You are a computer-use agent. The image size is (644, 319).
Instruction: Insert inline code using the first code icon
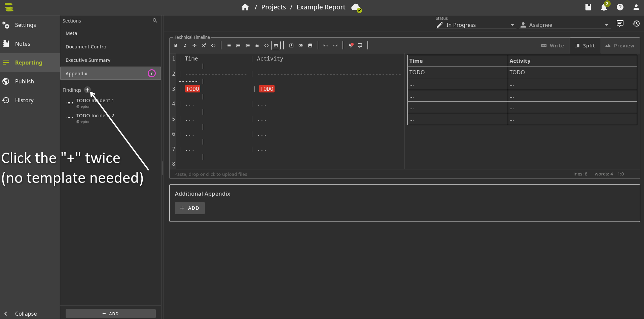pyautogui.click(x=213, y=45)
